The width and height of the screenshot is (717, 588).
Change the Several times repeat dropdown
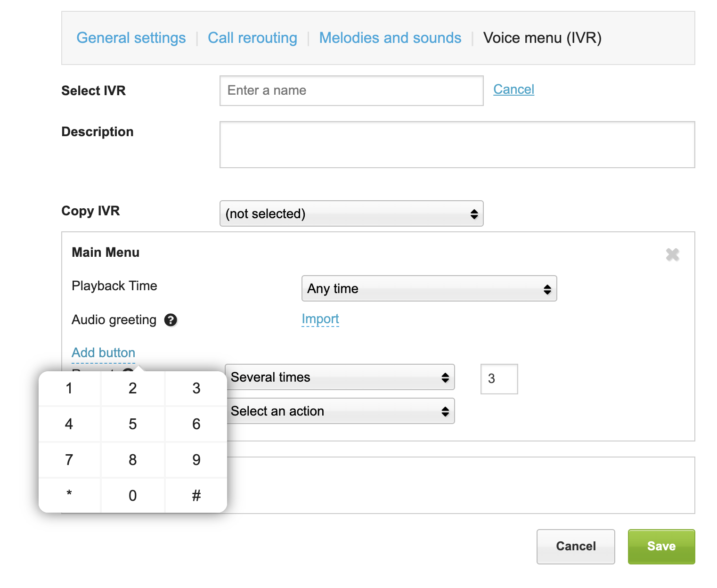point(340,377)
